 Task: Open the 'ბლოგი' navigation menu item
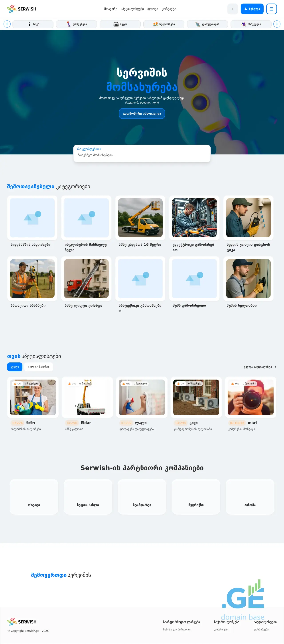[x=152, y=9]
